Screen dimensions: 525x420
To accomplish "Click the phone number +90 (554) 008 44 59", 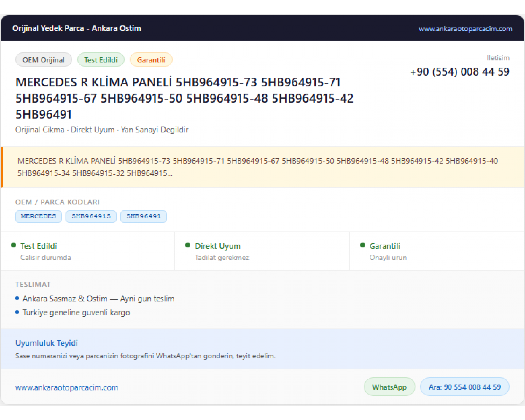I will (460, 72).
